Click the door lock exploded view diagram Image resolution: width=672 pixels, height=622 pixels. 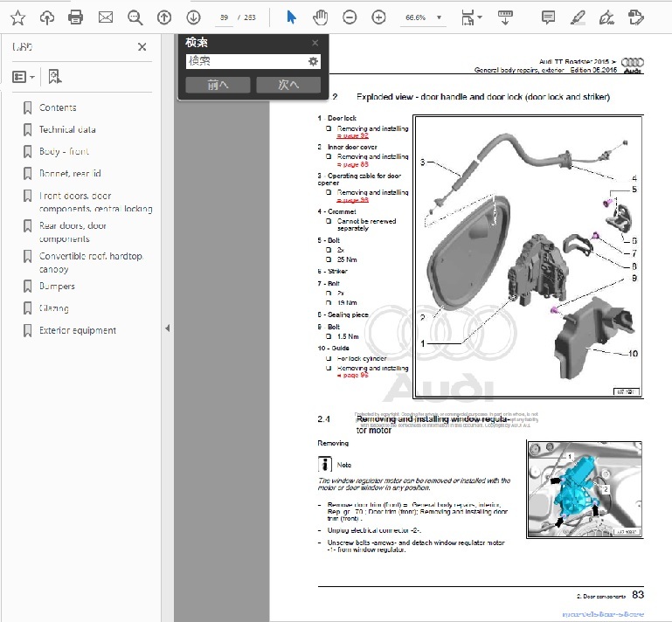pos(528,257)
